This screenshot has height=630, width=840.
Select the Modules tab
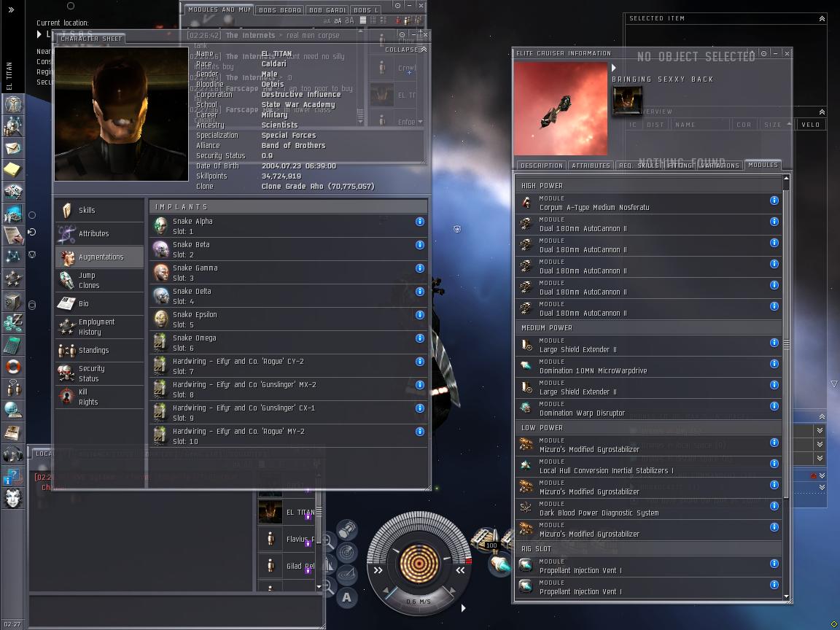[762, 165]
